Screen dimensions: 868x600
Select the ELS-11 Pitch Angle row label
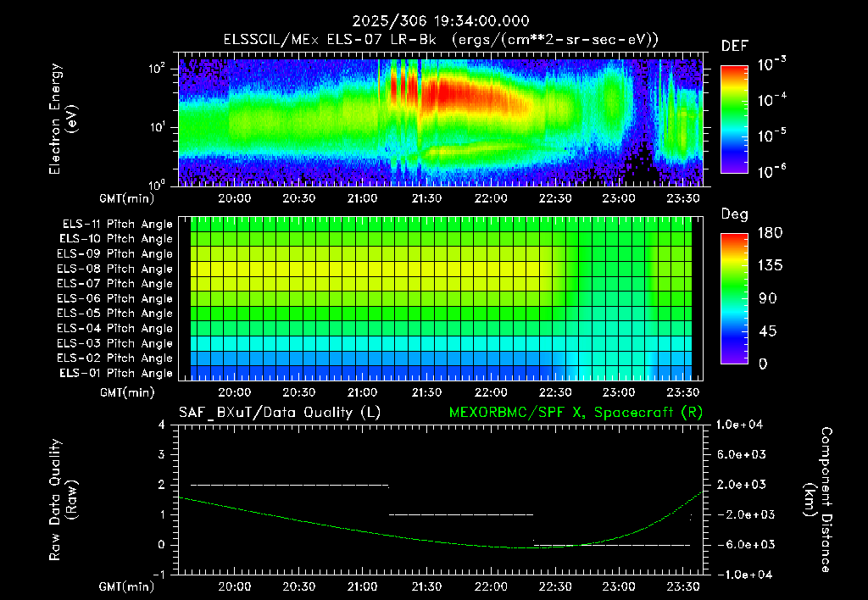[x=117, y=225]
